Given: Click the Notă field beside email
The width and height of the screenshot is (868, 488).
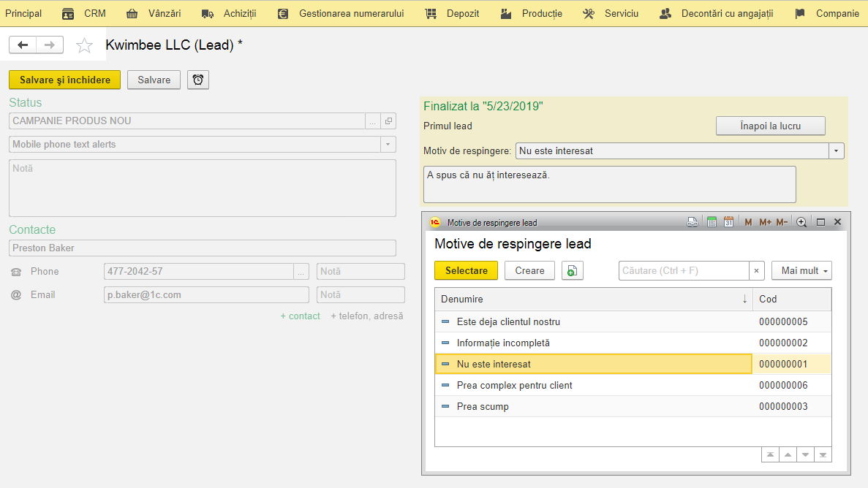Looking at the screenshot, I should 361,295.
